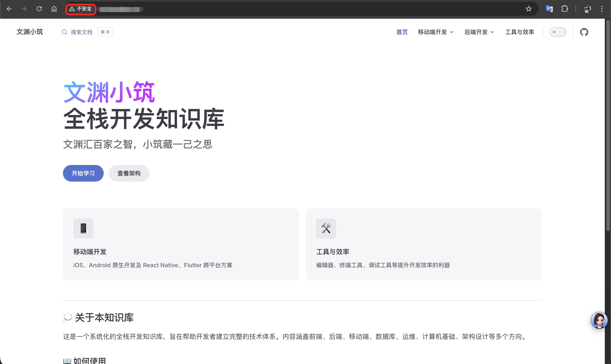Open the browser three-dot menu
This screenshot has height=364, width=611.
tap(602, 9)
